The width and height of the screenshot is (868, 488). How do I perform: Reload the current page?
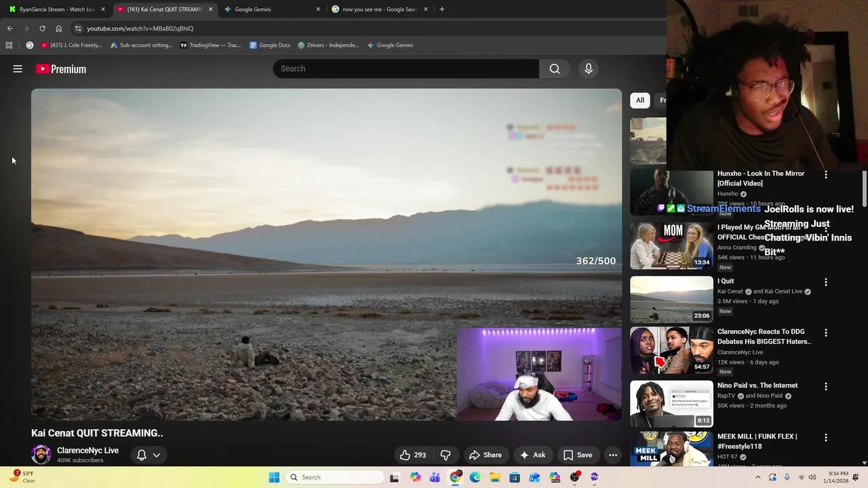pos(42,28)
